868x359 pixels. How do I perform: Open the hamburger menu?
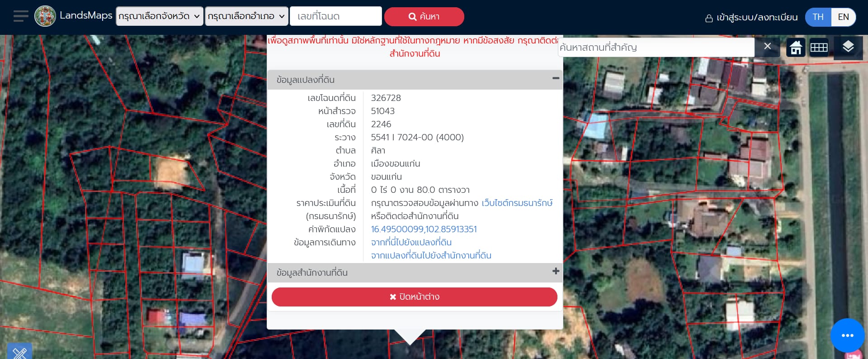tap(21, 16)
